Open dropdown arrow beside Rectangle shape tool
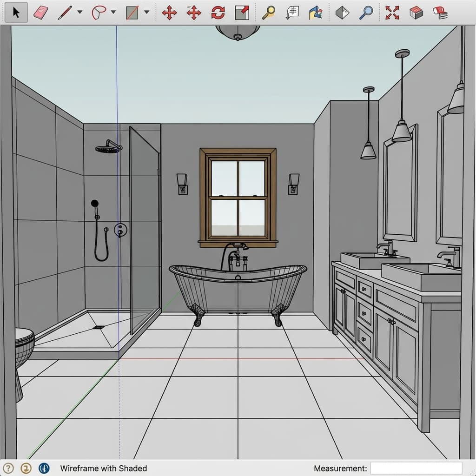 tap(147, 13)
